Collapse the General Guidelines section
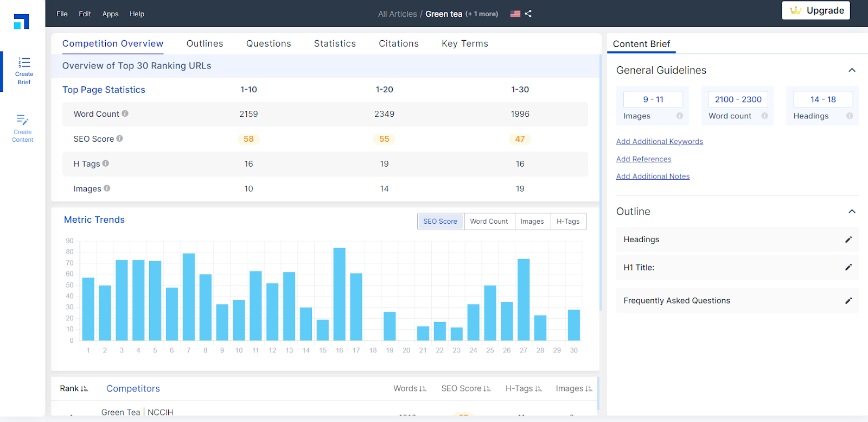The width and height of the screenshot is (868, 422). 852,70
